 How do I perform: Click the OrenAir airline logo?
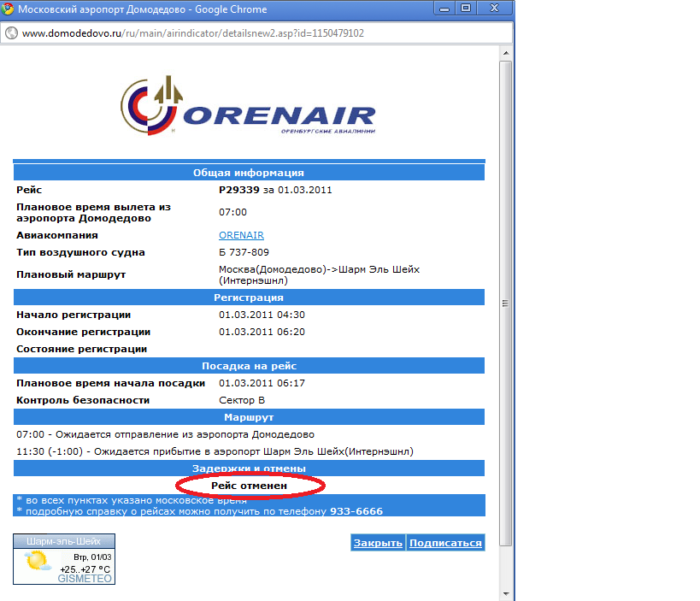(248, 105)
